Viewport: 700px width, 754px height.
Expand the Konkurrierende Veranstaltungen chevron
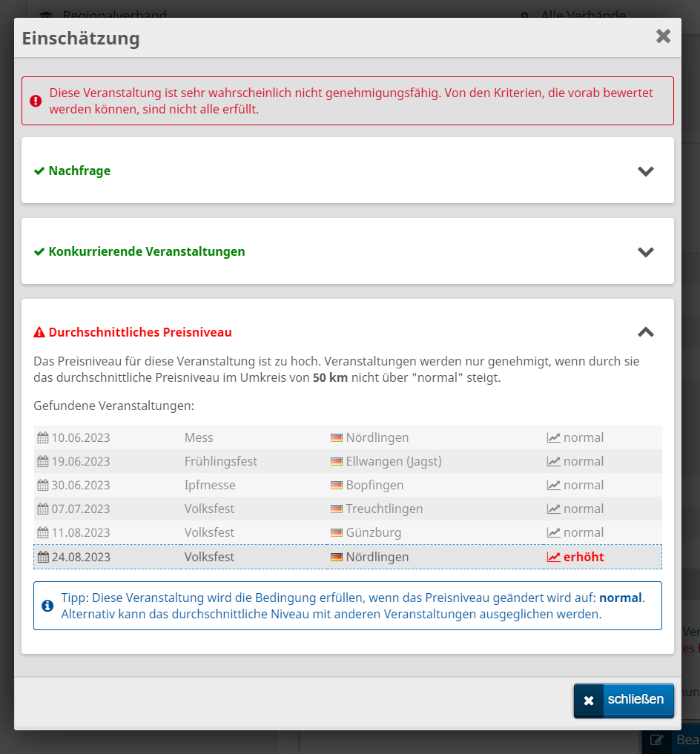click(646, 252)
